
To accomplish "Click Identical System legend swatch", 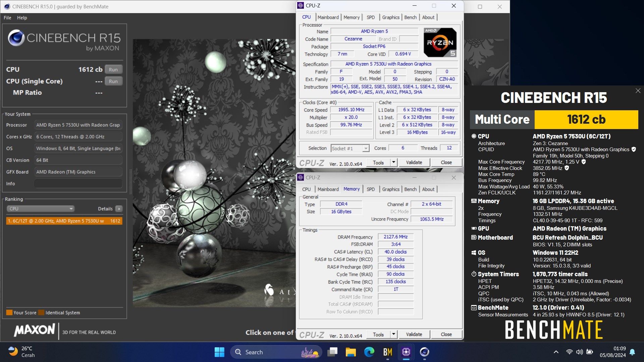I will [x=41, y=312].
